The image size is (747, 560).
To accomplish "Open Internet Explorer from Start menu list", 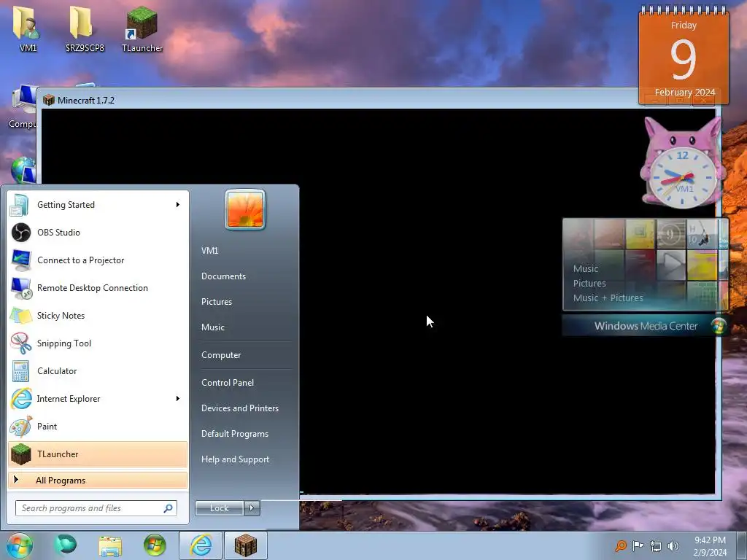I will (x=98, y=399).
